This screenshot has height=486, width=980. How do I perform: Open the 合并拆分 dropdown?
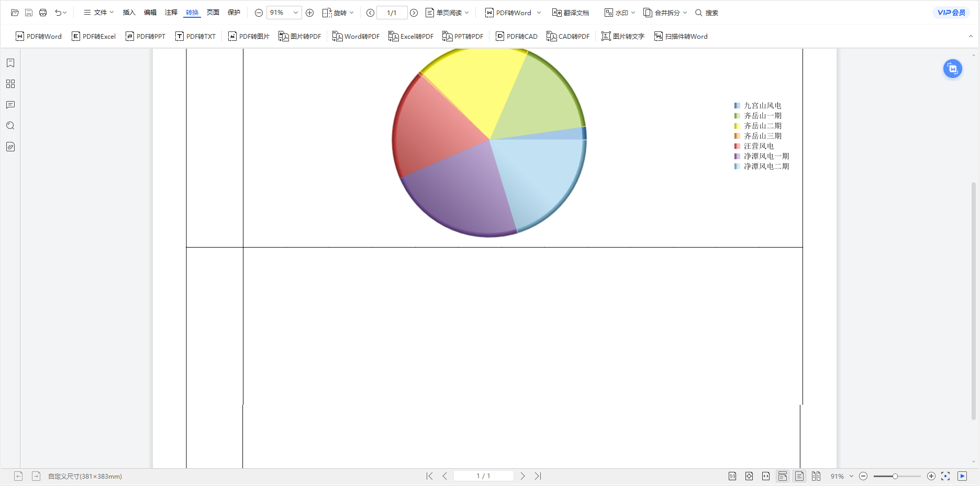click(x=665, y=13)
